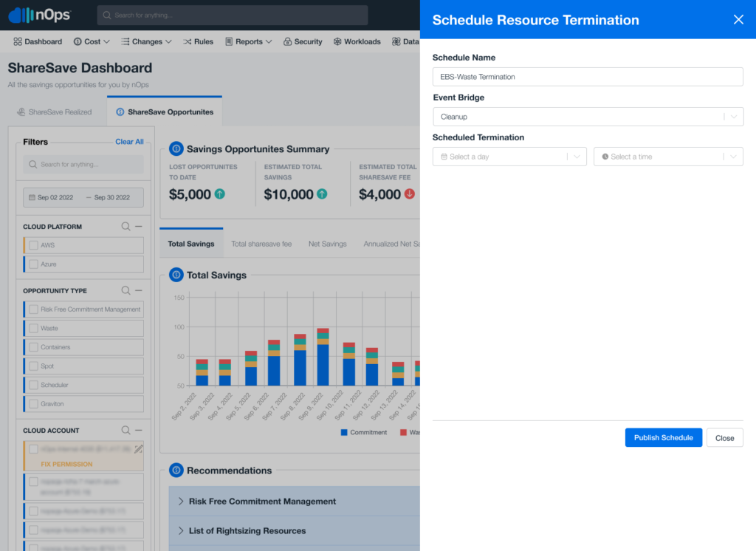Viewport: 756px width, 551px height.
Task: Click green up arrow beside $5,000
Action: click(219, 194)
